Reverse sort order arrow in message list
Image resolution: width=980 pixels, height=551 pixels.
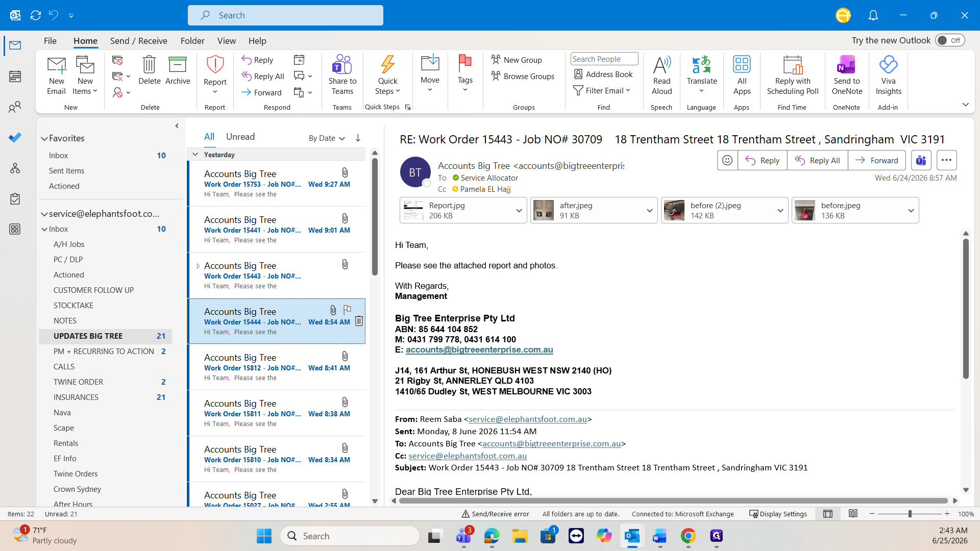358,138
